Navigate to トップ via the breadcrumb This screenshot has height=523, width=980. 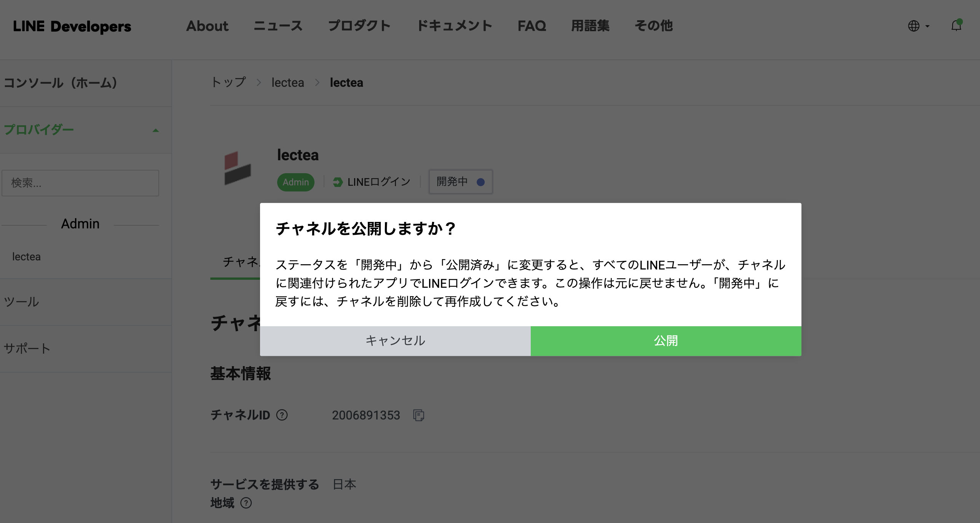227,83
